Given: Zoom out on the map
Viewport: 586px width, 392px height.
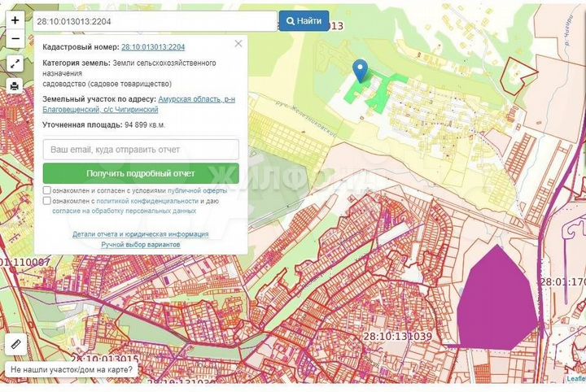Looking at the screenshot, I should [x=15, y=38].
